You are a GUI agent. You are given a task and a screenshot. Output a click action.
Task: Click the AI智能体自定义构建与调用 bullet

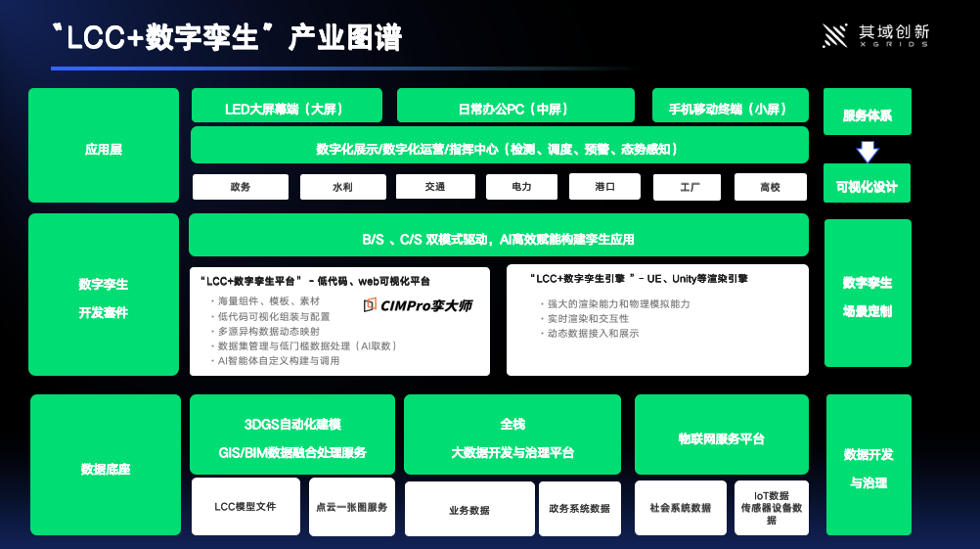point(276,361)
